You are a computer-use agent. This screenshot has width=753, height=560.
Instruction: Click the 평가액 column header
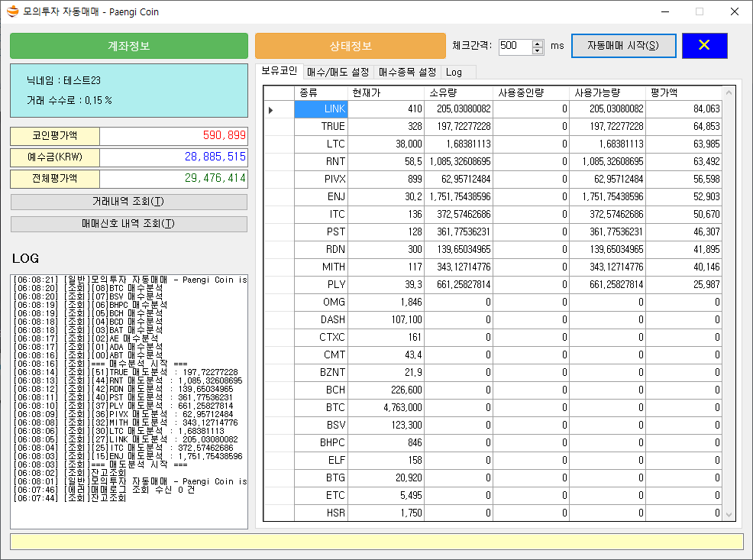click(x=684, y=92)
